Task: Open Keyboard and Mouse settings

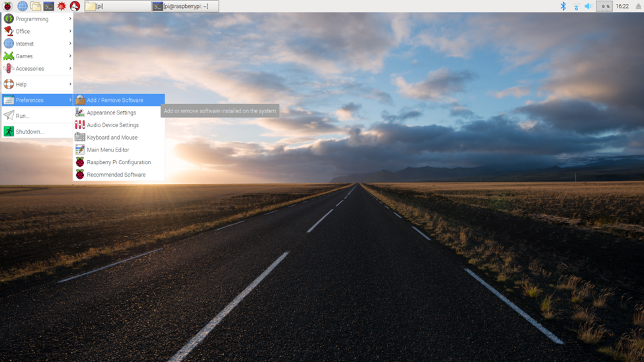Action: click(x=119, y=138)
